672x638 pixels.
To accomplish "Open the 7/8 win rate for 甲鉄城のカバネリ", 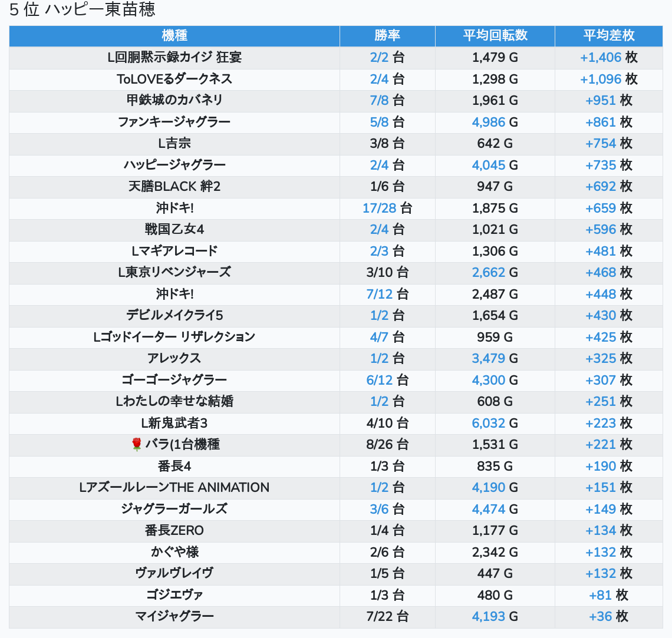I will pyautogui.click(x=380, y=100).
